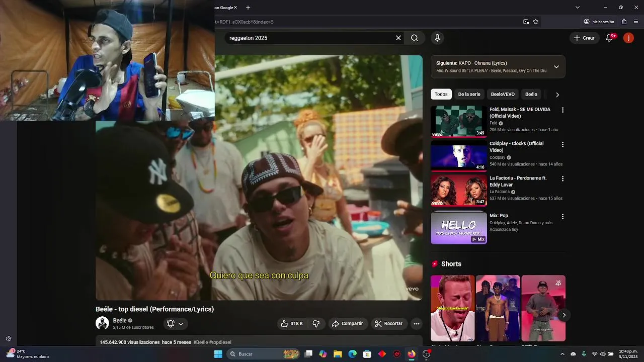Open the first Short with singer

click(x=452, y=308)
